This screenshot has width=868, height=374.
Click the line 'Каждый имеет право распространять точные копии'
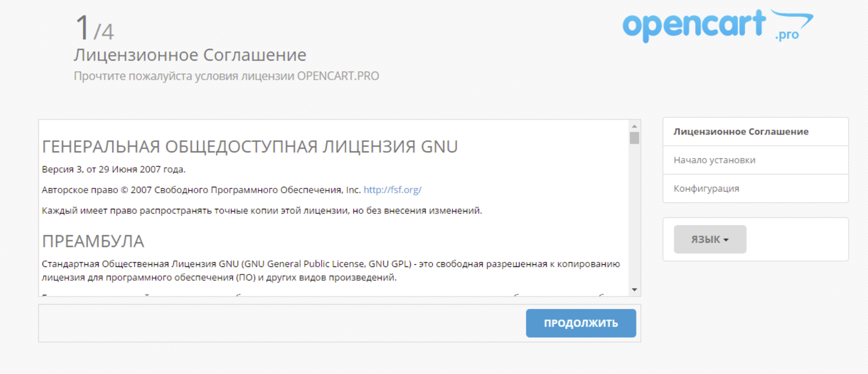point(262,211)
